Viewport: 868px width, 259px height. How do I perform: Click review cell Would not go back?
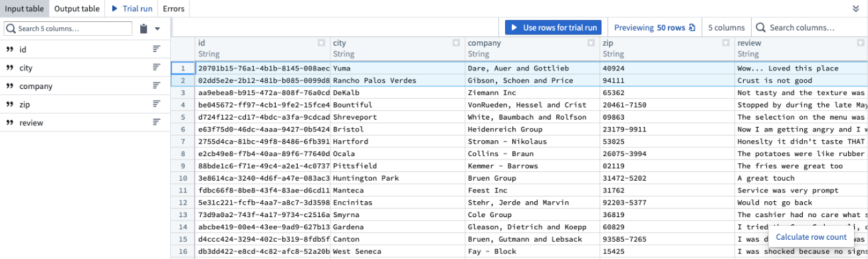801,203
